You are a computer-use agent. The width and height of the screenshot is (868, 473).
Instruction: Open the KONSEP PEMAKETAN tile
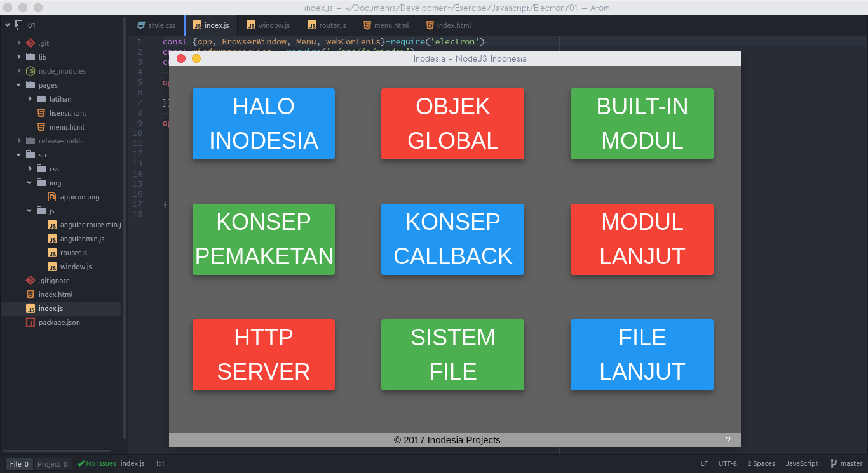(264, 239)
